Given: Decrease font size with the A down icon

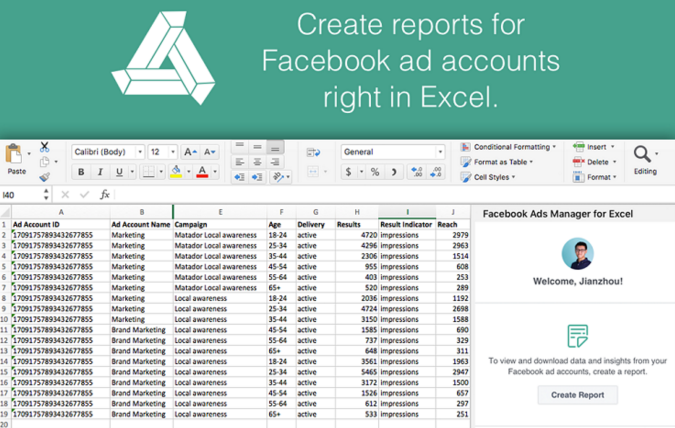Looking at the screenshot, I should [x=210, y=152].
